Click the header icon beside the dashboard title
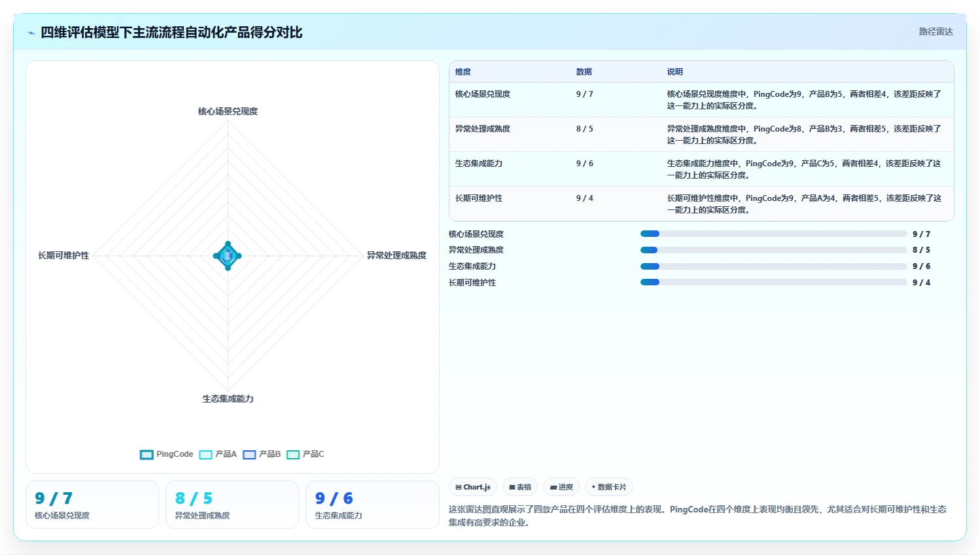Screen dimensions: 980x555 click(x=31, y=33)
